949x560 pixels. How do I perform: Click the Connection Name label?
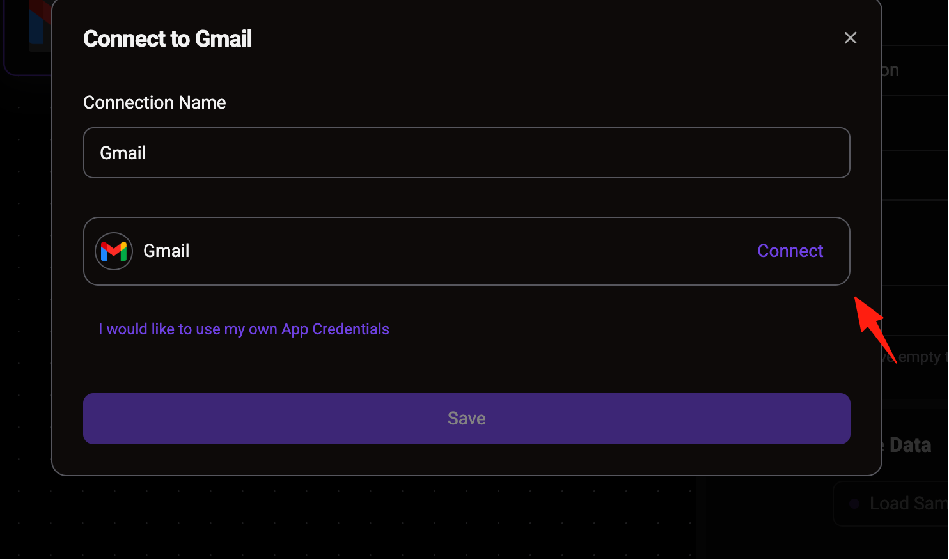click(154, 103)
